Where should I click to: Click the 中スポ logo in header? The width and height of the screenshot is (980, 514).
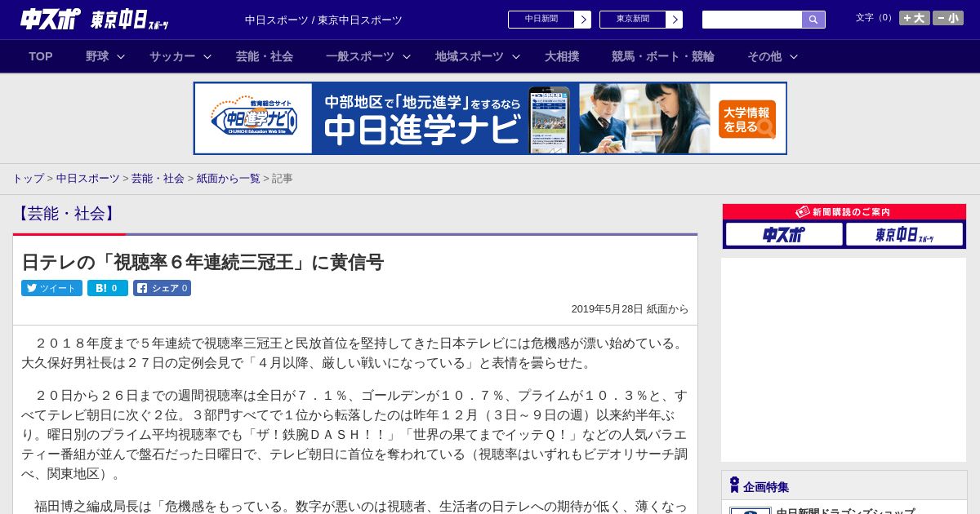(51, 19)
